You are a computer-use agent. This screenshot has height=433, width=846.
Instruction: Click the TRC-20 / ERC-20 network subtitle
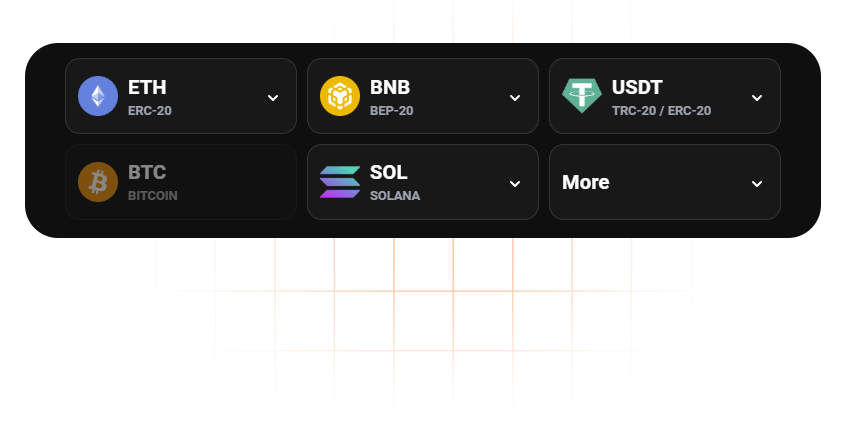tap(661, 111)
